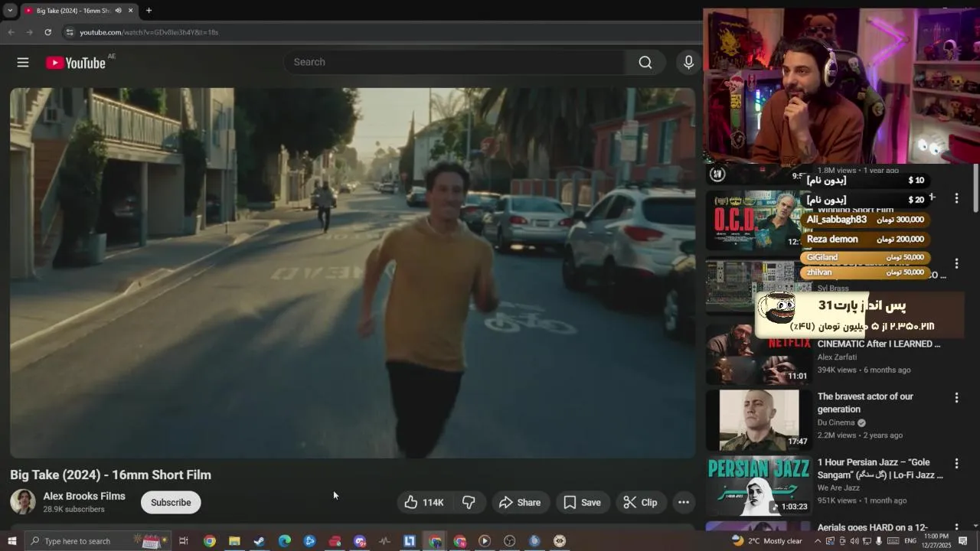Viewport: 980px width, 551px height.
Task: Launch Chrome from the taskbar
Action: 209,541
